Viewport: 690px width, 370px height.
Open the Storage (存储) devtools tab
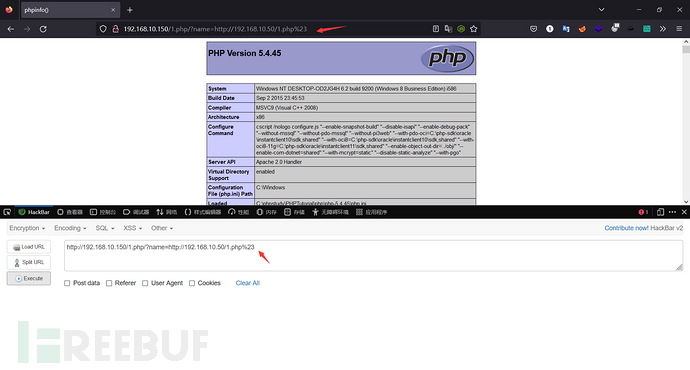[x=294, y=212]
